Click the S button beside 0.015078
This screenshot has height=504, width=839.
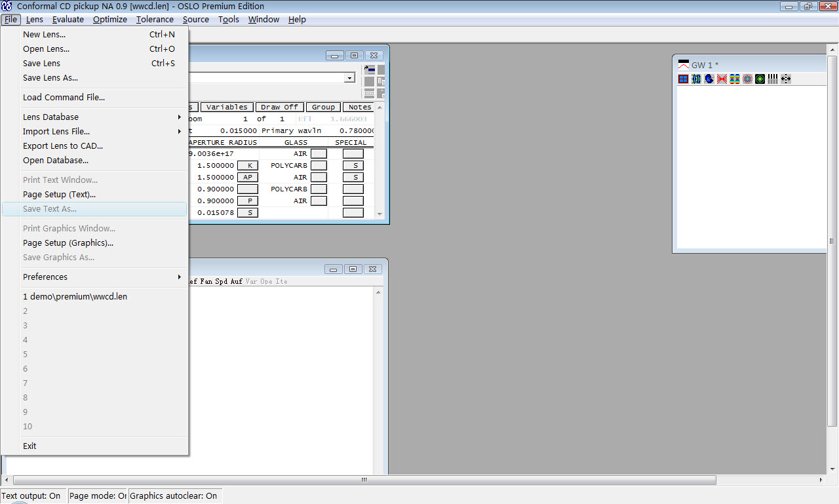click(248, 212)
